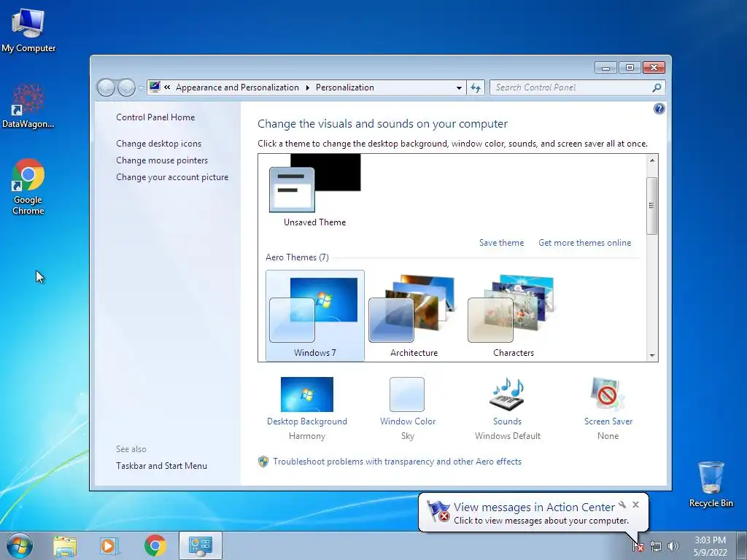Open Troubleshoot problems with transparency link
747x560 pixels.
tap(397, 462)
